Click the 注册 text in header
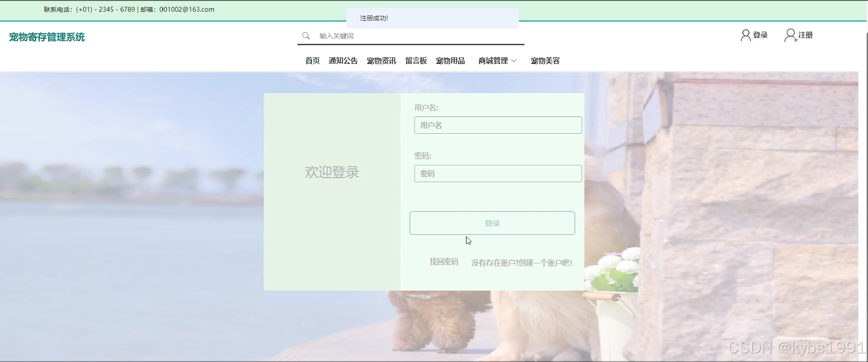Screen dimensions: 868x362 tap(806, 35)
